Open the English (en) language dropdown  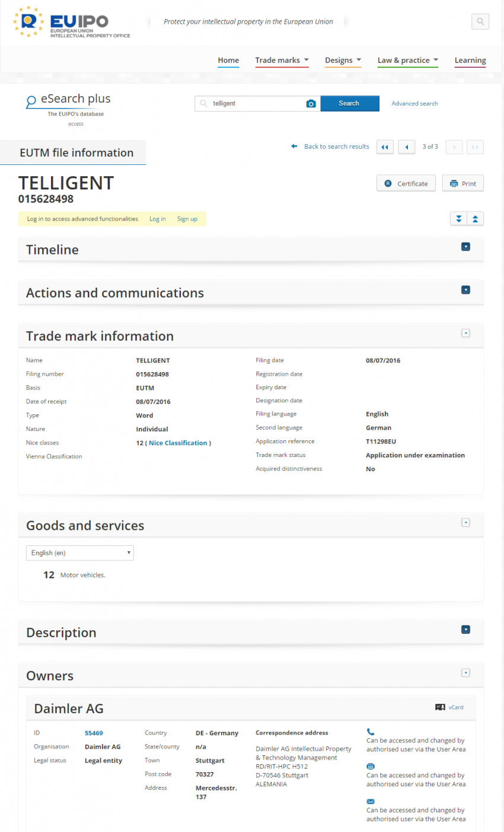click(x=80, y=553)
